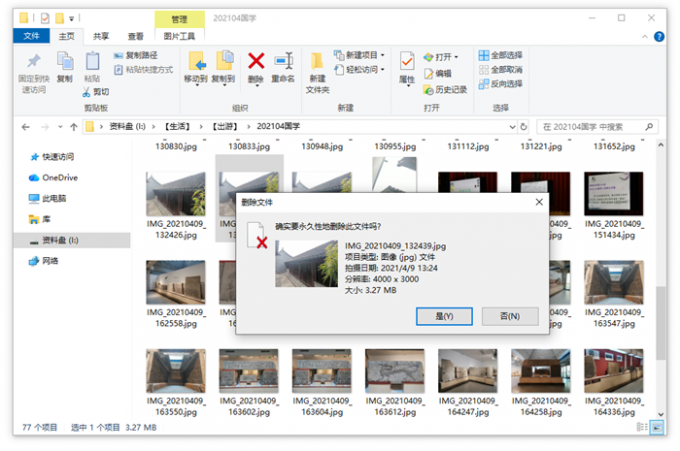Open the recent locations dropdown arrow
680x451 pixels.
tap(60, 127)
